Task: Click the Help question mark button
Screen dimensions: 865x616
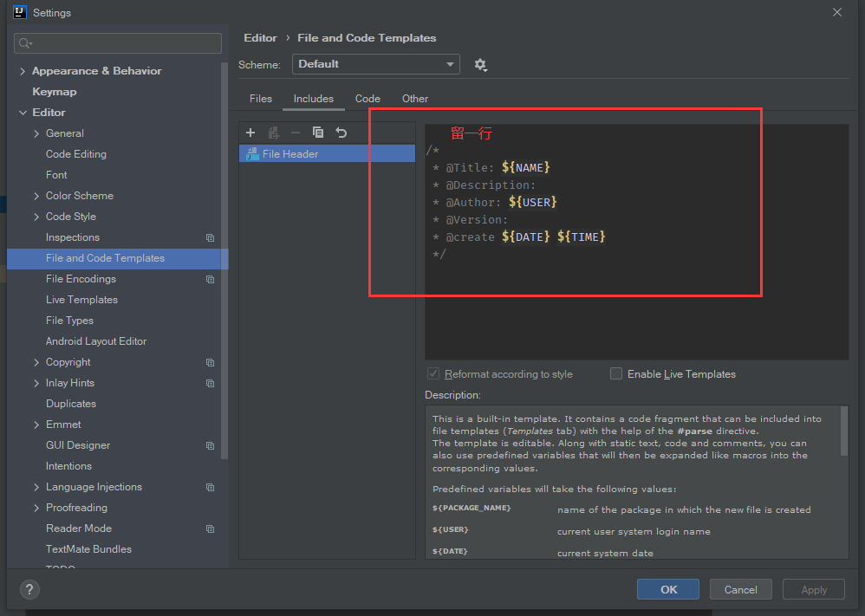Action: (29, 589)
